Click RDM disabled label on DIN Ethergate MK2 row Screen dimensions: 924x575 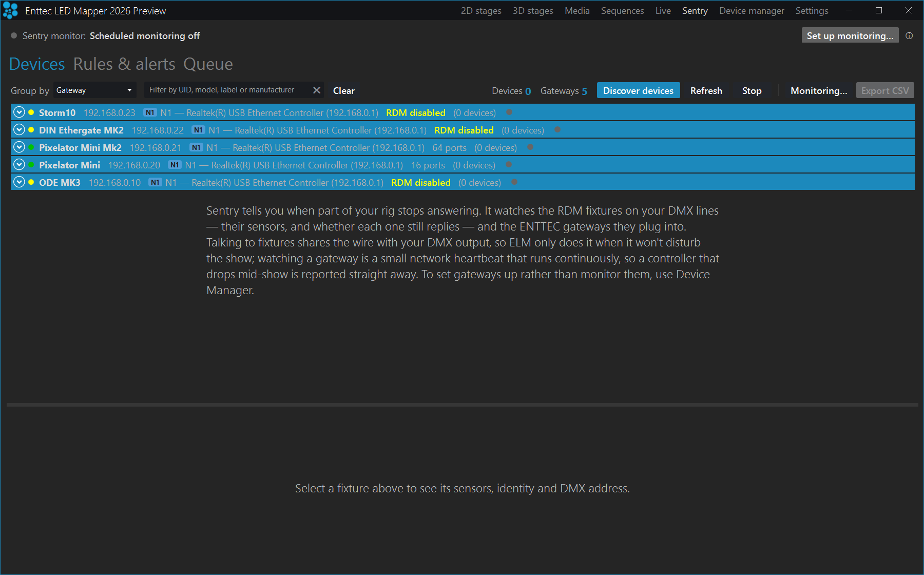coord(464,130)
